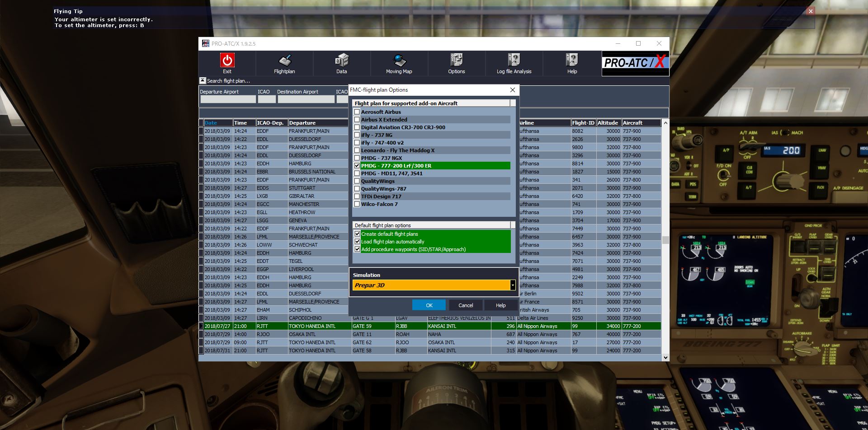Click the highlighted GATE 59 cell

(x=373, y=326)
